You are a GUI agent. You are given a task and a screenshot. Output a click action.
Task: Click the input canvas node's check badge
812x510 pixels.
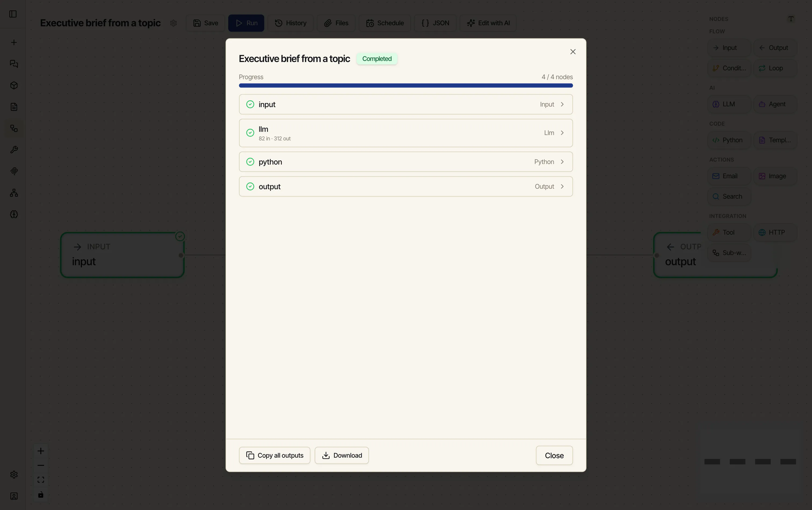pos(180,236)
